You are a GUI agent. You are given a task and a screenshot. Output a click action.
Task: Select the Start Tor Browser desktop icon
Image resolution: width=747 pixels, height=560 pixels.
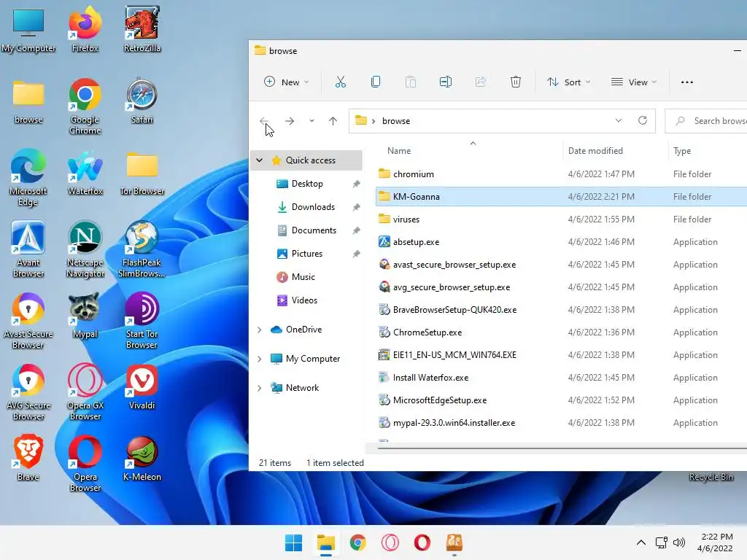click(142, 321)
